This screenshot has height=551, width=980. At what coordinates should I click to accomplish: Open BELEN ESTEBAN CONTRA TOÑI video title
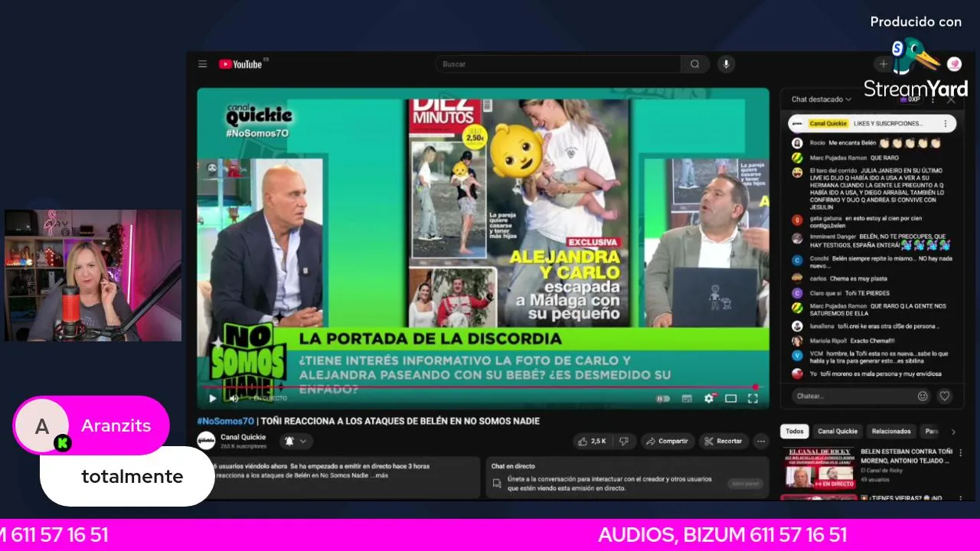906,456
